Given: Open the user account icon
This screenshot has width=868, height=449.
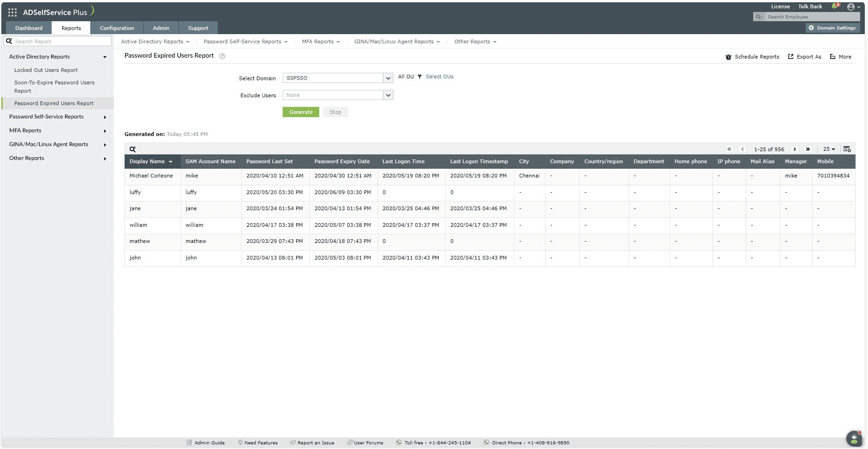Looking at the screenshot, I should [x=850, y=6].
